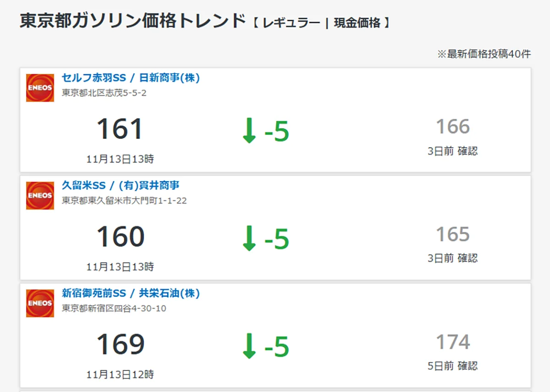Screen dimensions: 550x392
Task: Click previous price 165
Action: click(x=452, y=235)
